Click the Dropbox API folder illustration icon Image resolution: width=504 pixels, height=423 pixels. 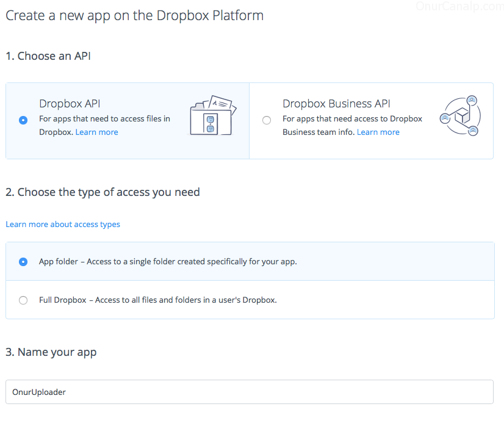[x=212, y=115]
